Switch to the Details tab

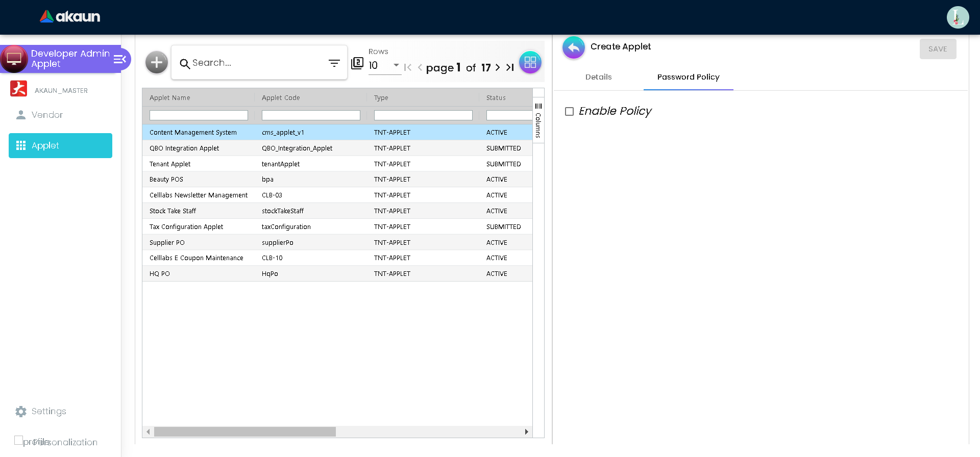coord(598,77)
